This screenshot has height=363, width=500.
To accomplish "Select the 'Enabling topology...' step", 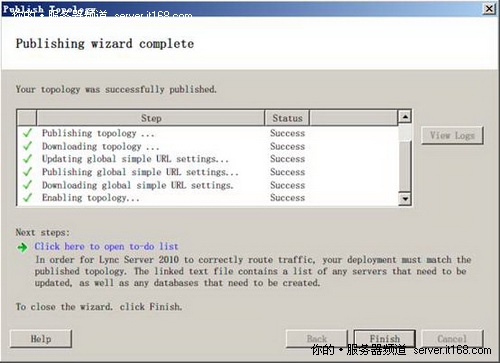I will tap(90, 198).
